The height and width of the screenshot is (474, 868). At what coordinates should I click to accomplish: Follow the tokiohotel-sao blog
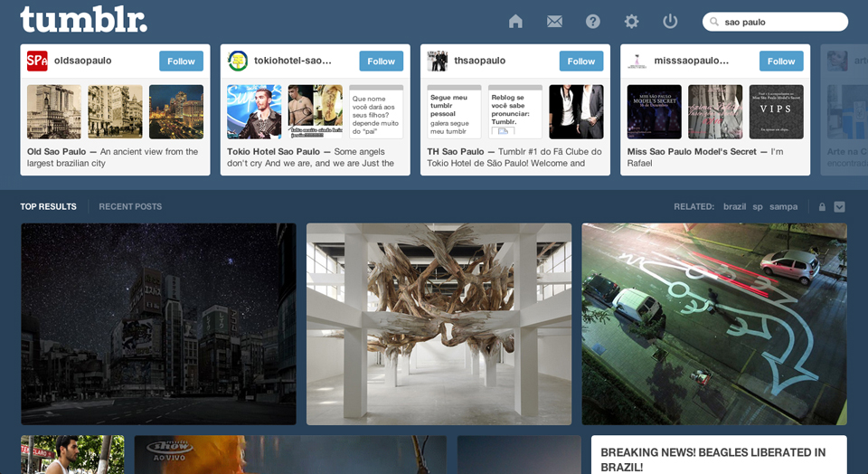click(381, 61)
